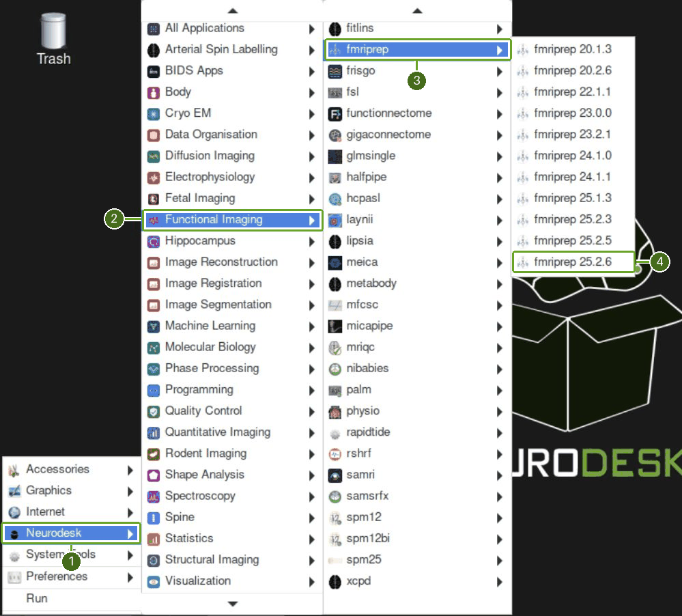This screenshot has height=616, width=682.
Task: Click the Cryo EM category icon
Action: coord(154,114)
